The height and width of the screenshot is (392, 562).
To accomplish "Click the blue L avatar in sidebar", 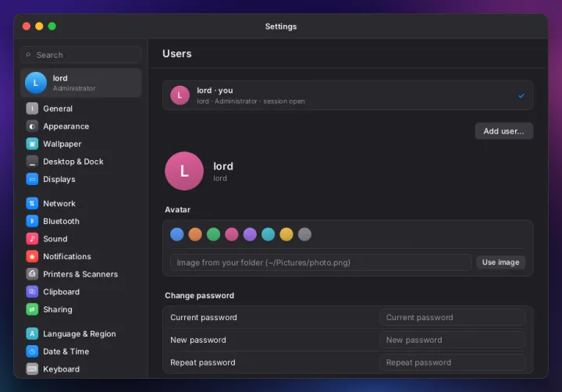I will pyautogui.click(x=36, y=83).
